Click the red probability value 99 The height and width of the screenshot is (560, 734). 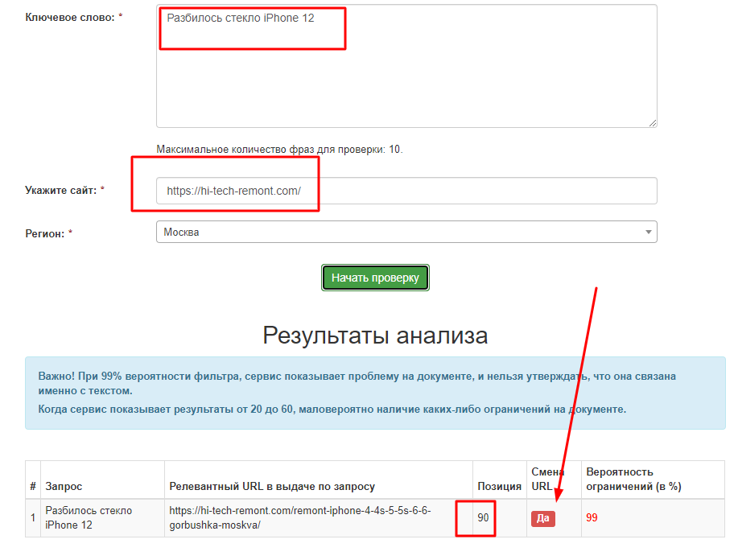tap(592, 518)
